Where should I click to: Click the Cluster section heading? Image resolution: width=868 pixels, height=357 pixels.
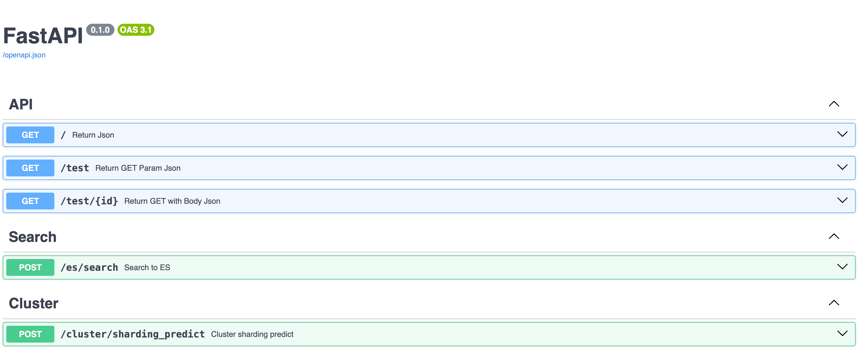point(33,304)
